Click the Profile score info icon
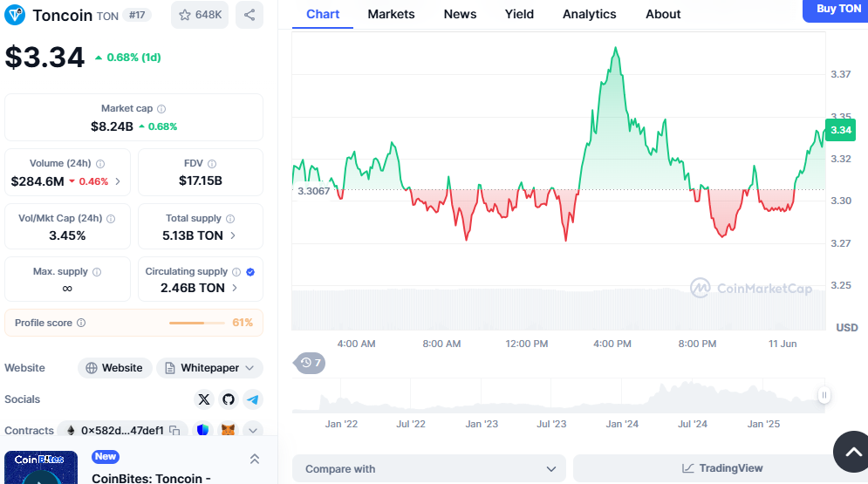This screenshot has width=868, height=484. (x=81, y=323)
